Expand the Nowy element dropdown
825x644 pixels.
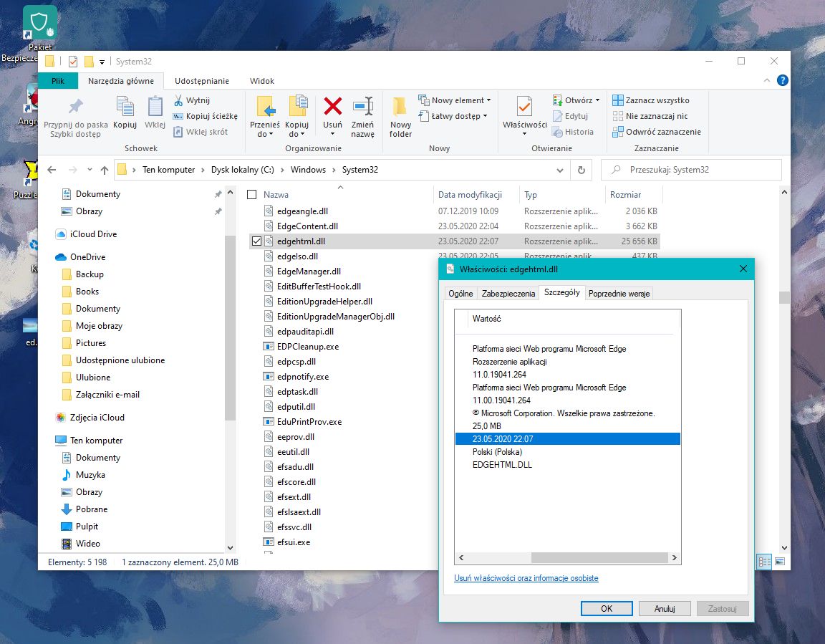click(x=489, y=100)
